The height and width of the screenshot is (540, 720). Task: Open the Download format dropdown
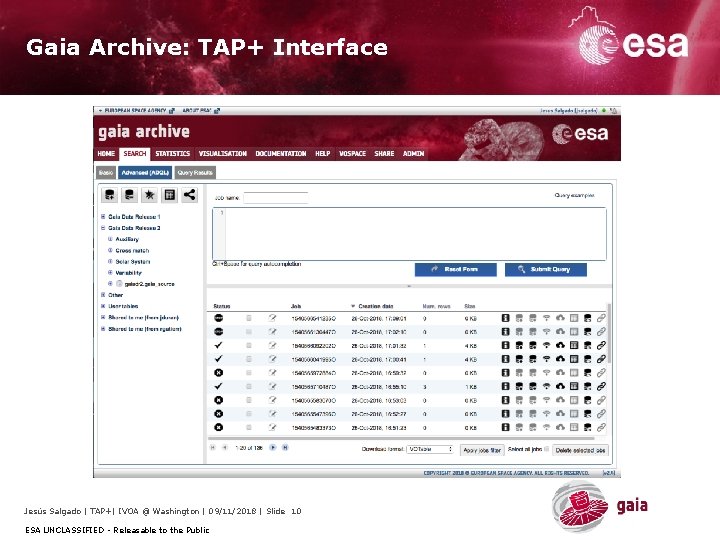tap(430, 449)
